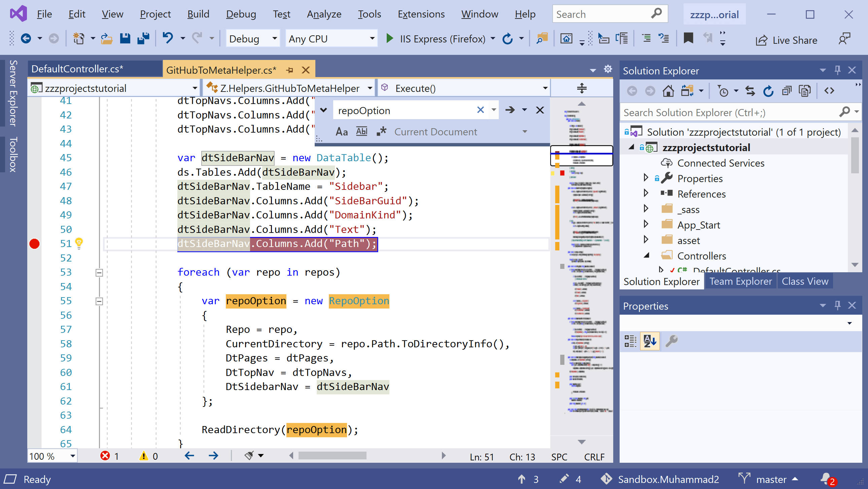Toggle Match Whole Word in Find
Screen dimensions: 868x489
coord(361,132)
